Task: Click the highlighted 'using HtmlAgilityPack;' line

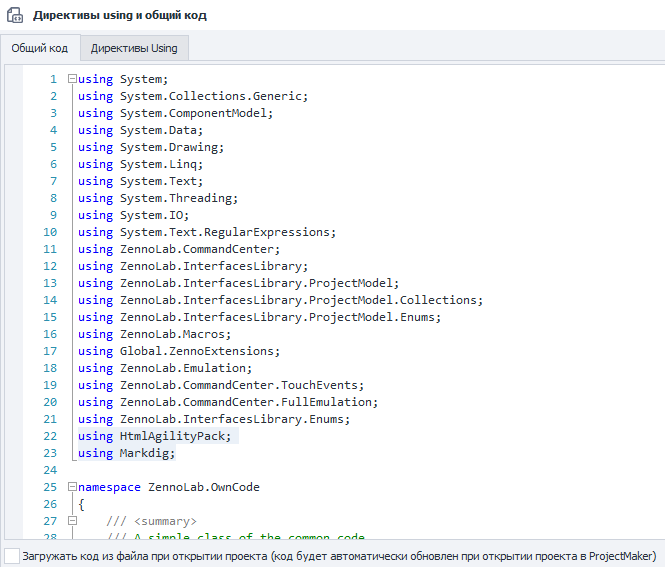Action: [155, 436]
